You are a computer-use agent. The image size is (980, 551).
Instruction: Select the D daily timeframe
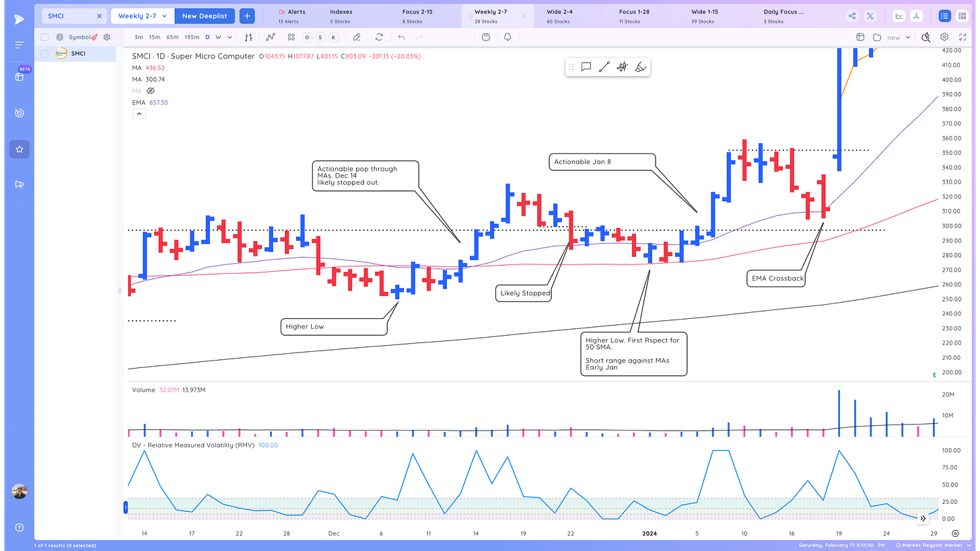[x=207, y=38]
